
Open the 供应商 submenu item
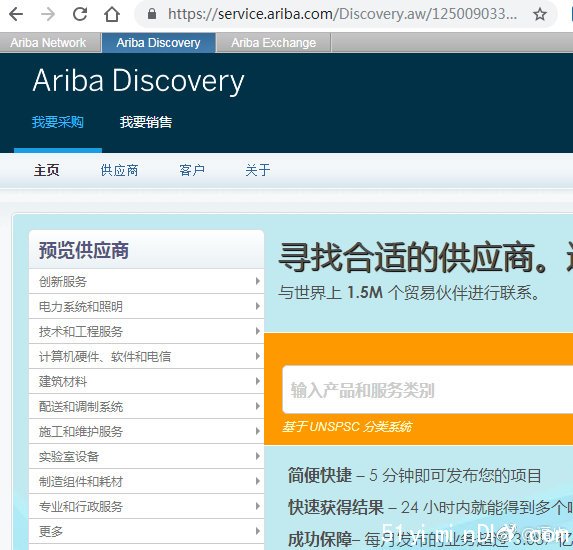click(119, 170)
